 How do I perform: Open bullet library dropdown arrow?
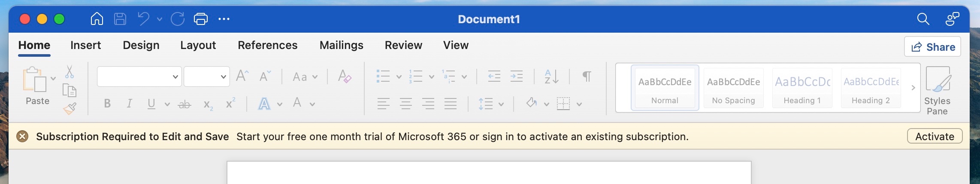pyautogui.click(x=399, y=77)
